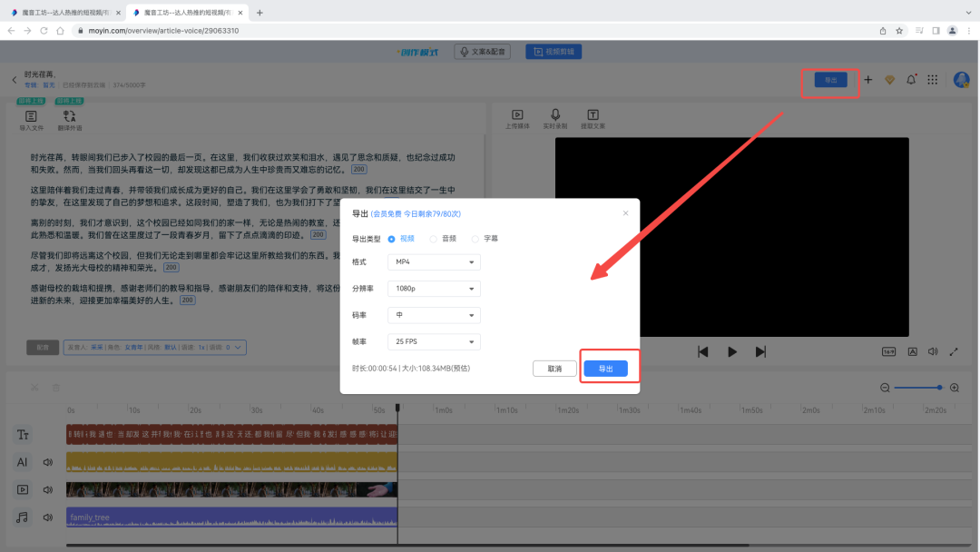Open the 码率 中 dropdown
The image size is (980, 552).
(434, 315)
